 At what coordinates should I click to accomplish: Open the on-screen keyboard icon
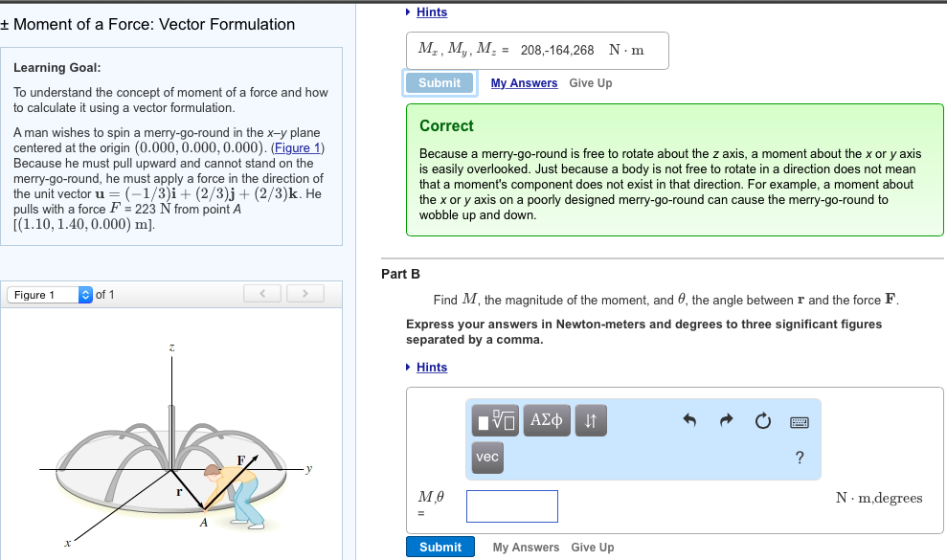[x=800, y=421]
